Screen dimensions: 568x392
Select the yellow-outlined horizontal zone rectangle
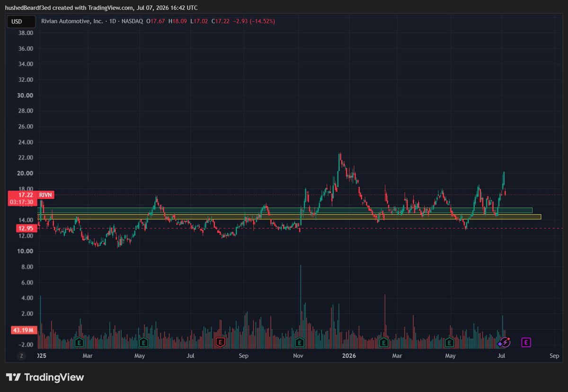pos(289,217)
